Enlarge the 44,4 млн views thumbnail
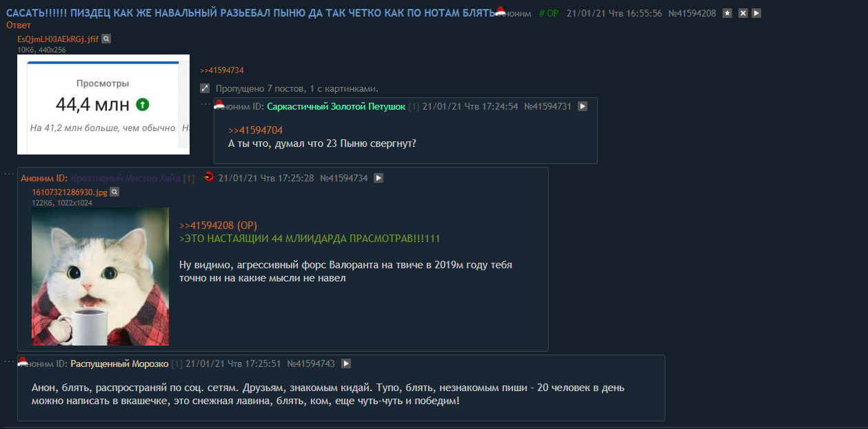 [x=103, y=104]
